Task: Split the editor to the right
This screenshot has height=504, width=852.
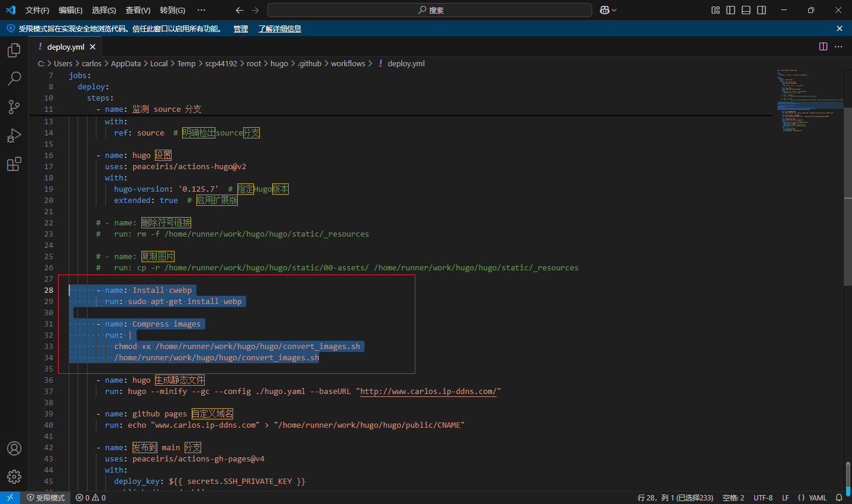Action: click(823, 46)
